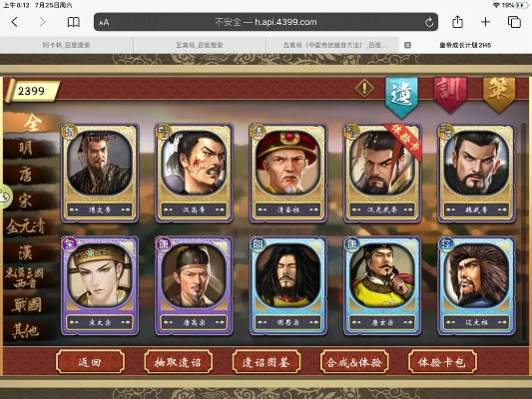Go back with Safari back arrow

(x=15, y=22)
